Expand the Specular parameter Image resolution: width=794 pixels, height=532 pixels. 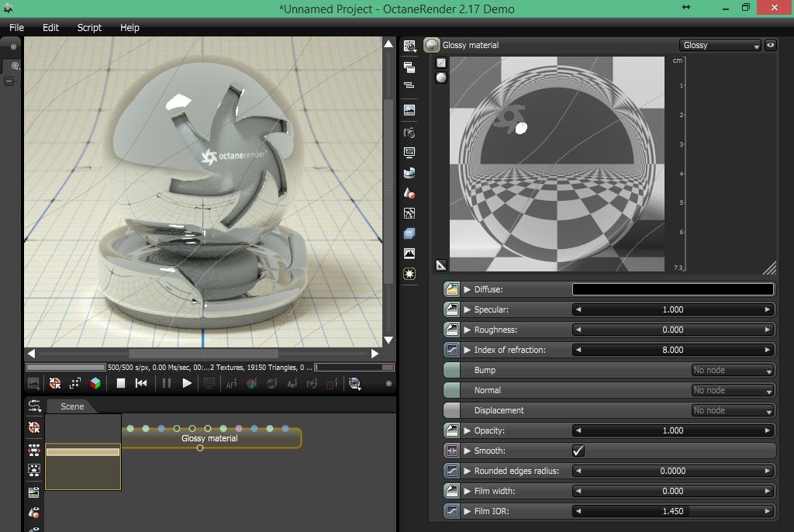(467, 309)
